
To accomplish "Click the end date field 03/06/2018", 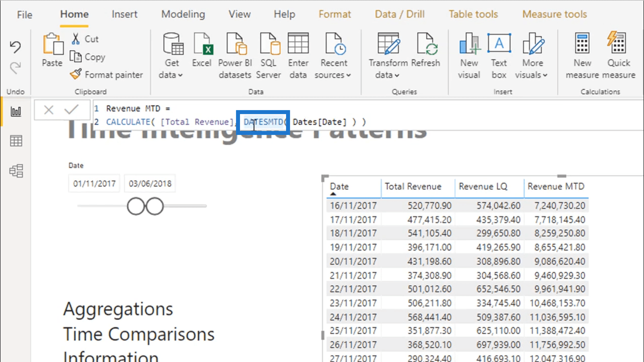I will tap(150, 184).
